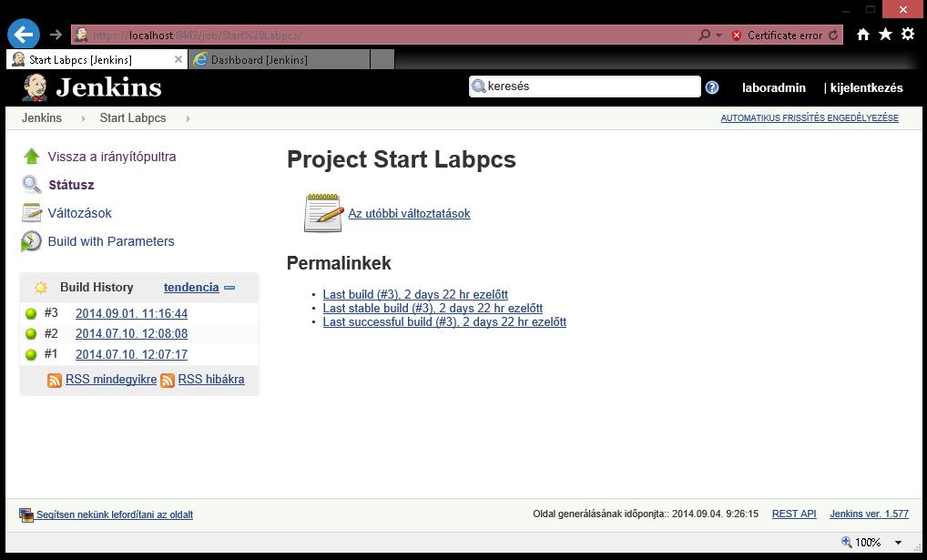
Task: Open the zoom level dropdown arrow
Action: pyautogui.click(x=898, y=543)
